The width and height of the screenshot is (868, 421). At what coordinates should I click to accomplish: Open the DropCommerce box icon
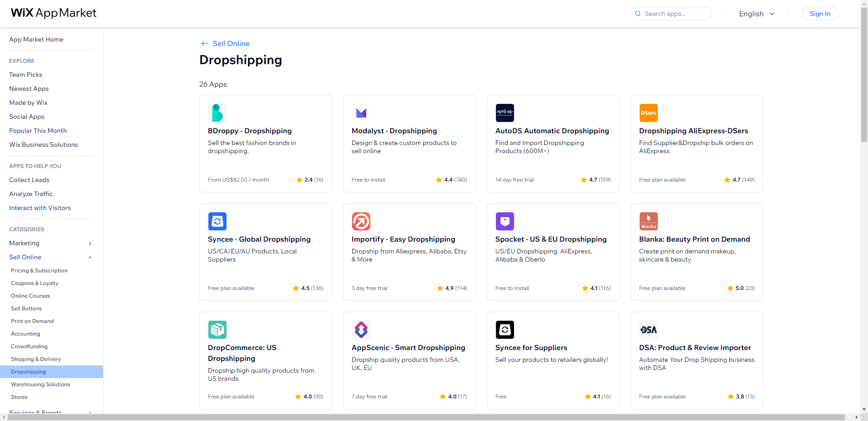[x=217, y=330]
